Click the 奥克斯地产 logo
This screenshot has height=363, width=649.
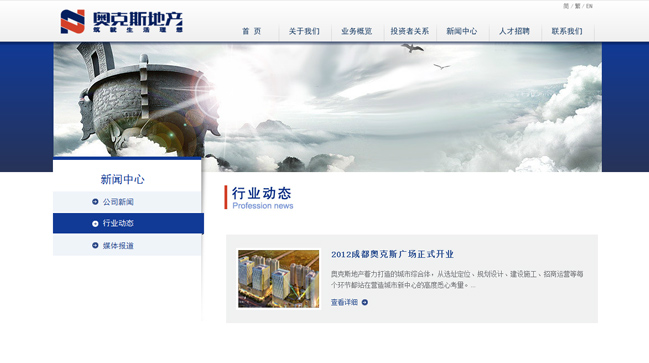click(121, 22)
